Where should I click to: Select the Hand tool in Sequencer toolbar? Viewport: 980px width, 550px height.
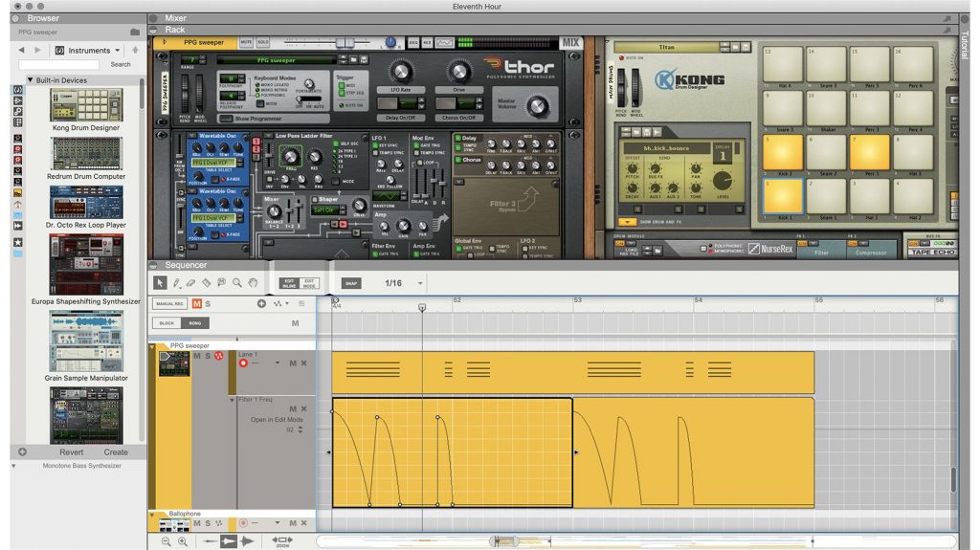[253, 283]
